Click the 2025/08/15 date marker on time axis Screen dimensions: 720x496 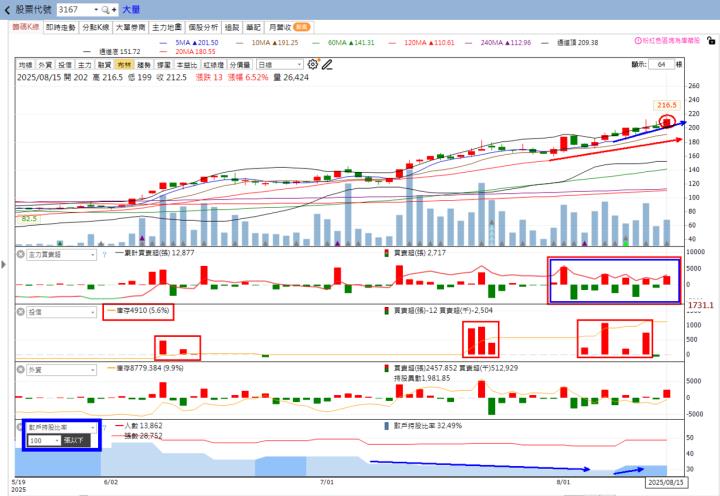[x=666, y=482]
